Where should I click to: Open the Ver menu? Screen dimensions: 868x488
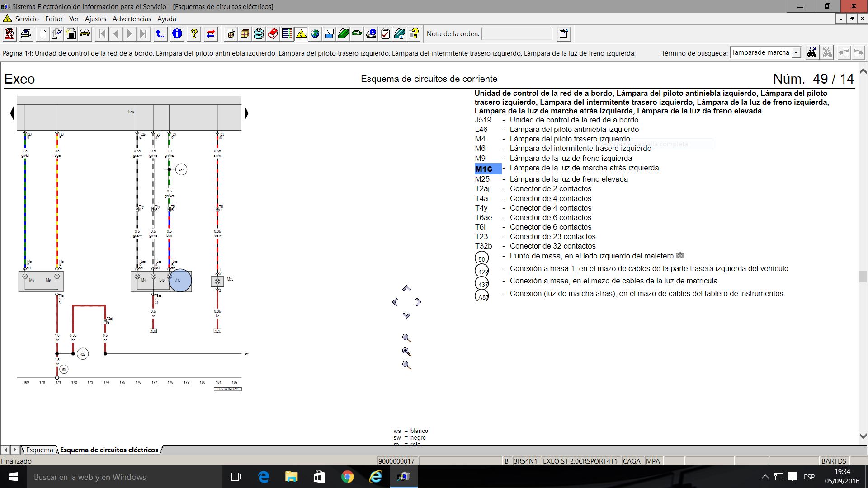74,19
